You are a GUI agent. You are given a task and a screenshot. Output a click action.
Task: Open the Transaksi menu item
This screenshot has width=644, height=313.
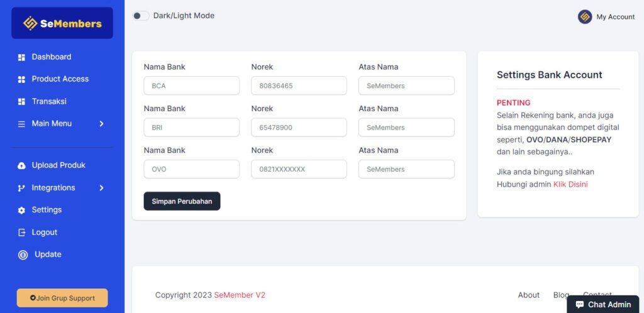(x=49, y=101)
